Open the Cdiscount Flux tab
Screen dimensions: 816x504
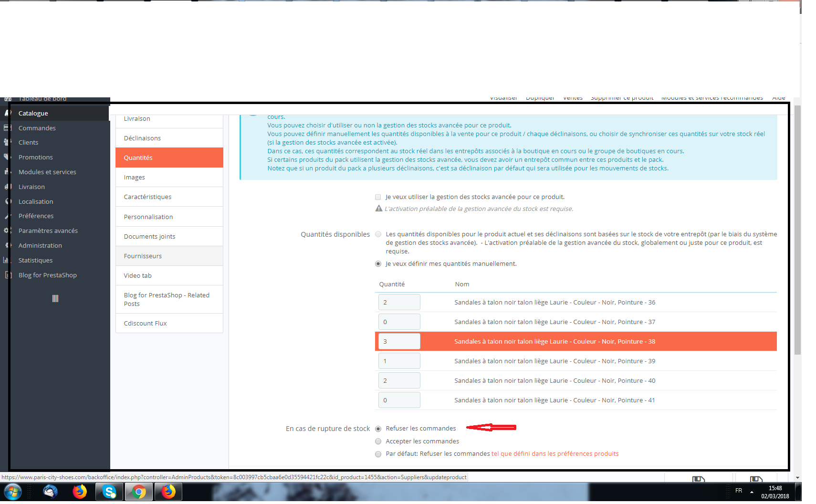click(169, 323)
